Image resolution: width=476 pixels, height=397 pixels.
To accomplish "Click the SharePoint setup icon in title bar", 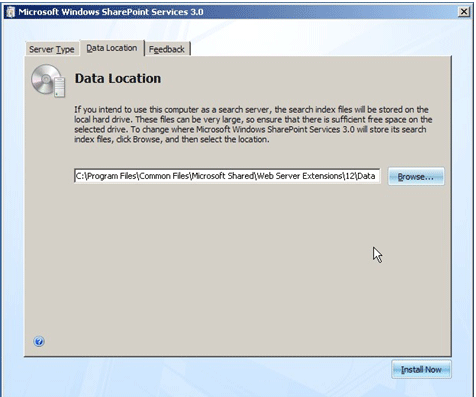I will point(11,12).
